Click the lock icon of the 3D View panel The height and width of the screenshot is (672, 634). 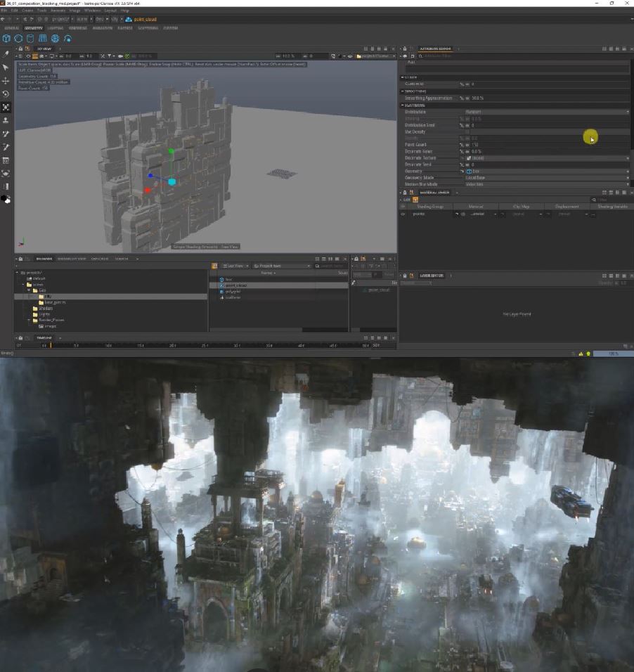click(20, 49)
